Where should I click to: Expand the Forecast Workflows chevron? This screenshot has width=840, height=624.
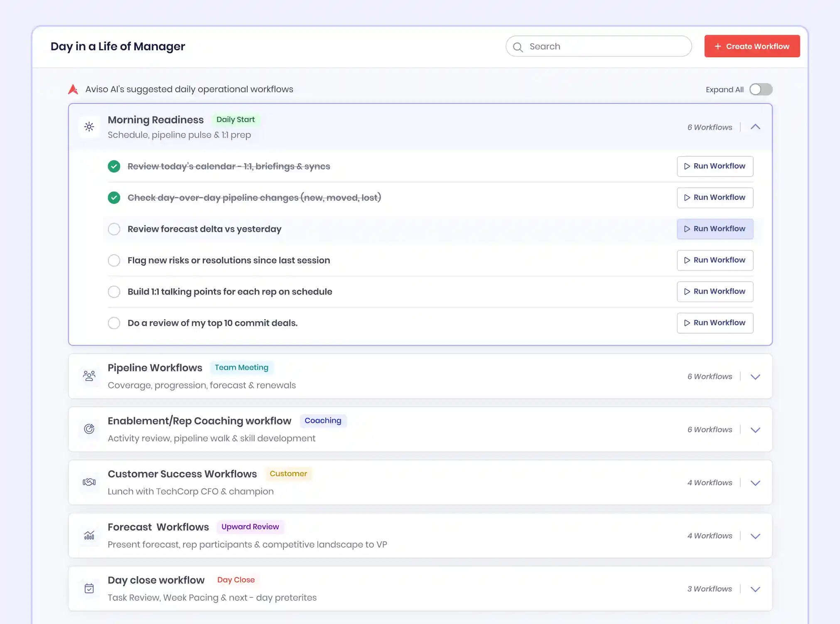[x=755, y=536]
